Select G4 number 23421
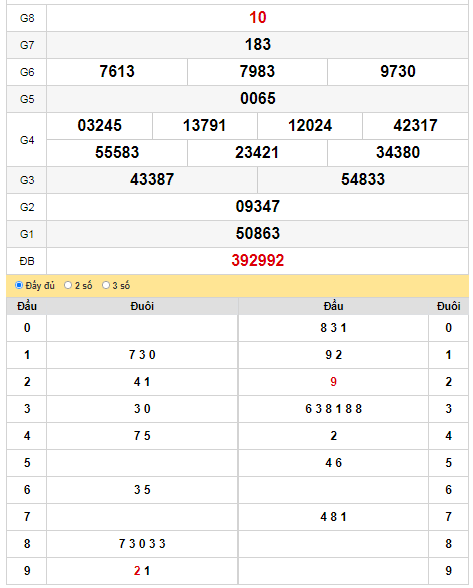Viewport: 473px width, 588px height. tap(257, 152)
